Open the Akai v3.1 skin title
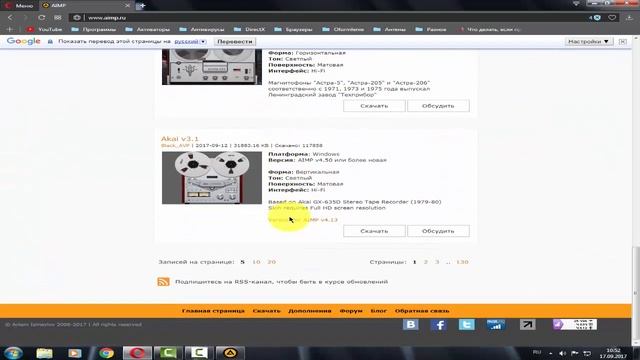This screenshot has height=360, width=640. coord(180,139)
